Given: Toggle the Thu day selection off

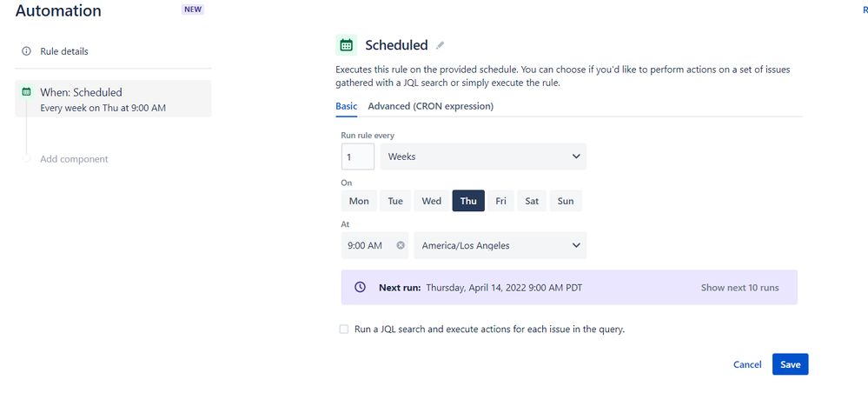Looking at the screenshot, I should (468, 201).
